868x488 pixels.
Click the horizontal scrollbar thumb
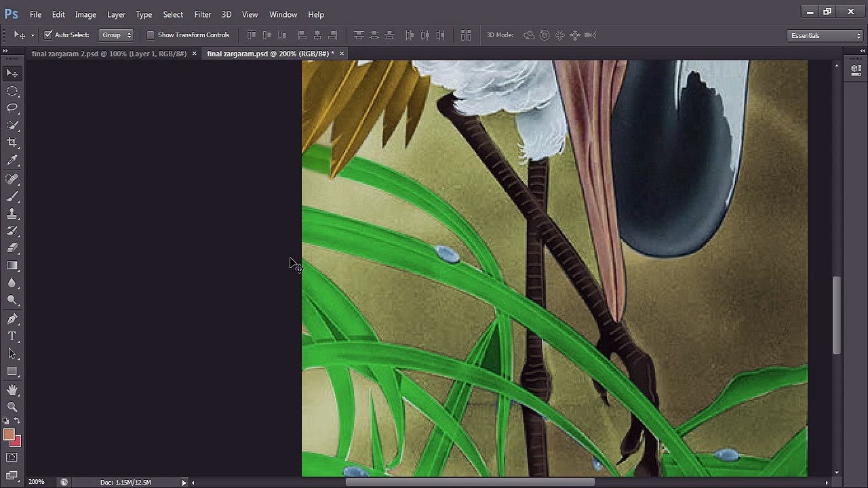[x=471, y=483]
